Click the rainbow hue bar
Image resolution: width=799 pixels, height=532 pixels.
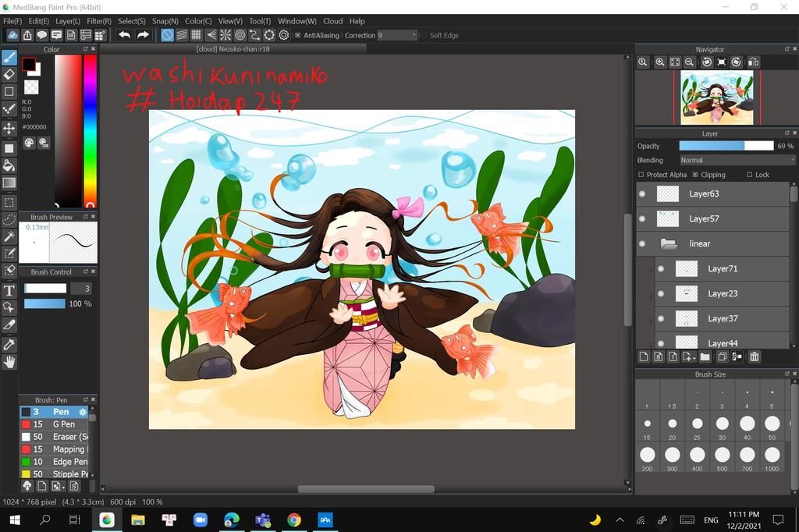pyautogui.click(x=91, y=130)
